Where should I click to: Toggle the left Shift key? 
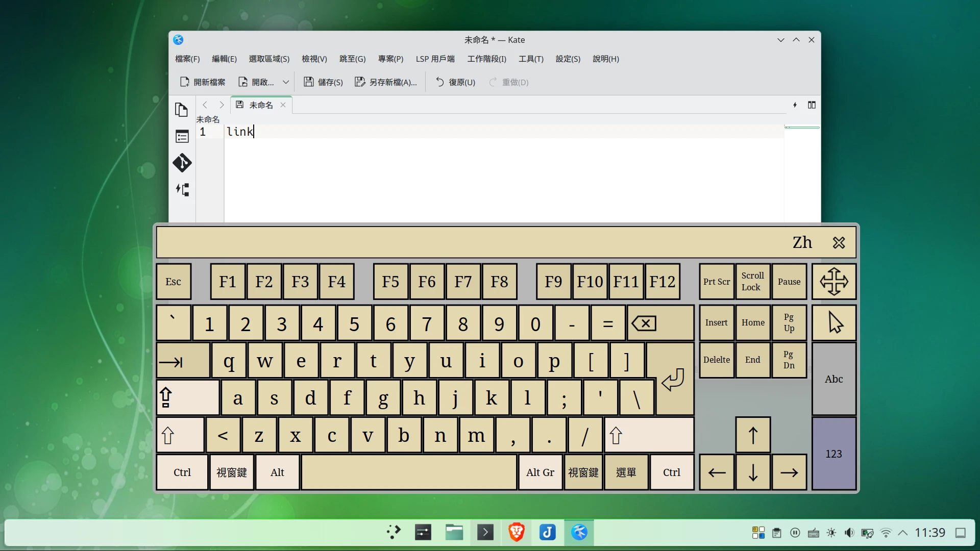180,435
